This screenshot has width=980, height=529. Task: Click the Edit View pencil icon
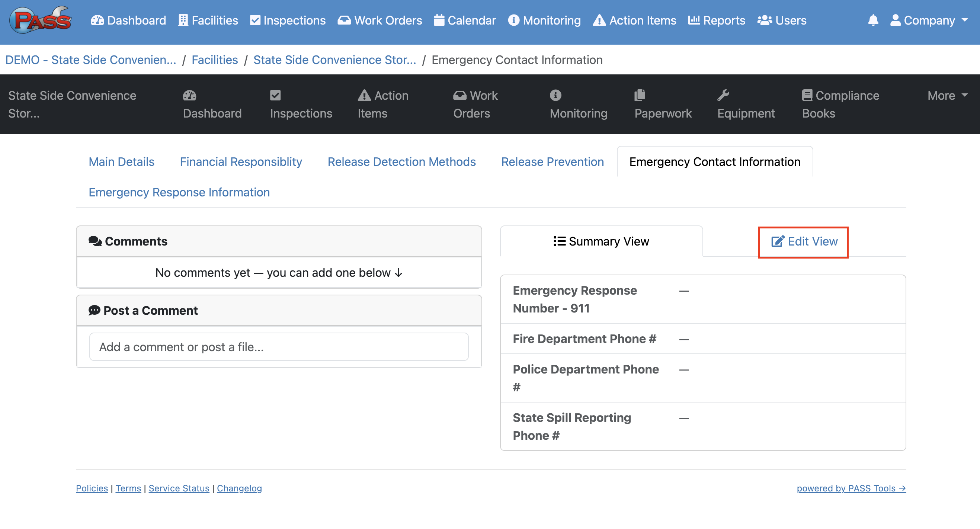click(x=778, y=241)
